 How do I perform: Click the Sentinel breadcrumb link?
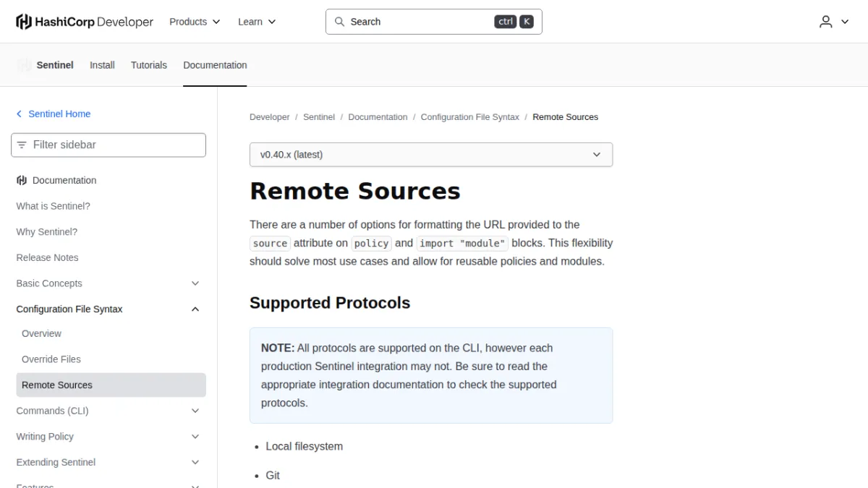point(319,117)
